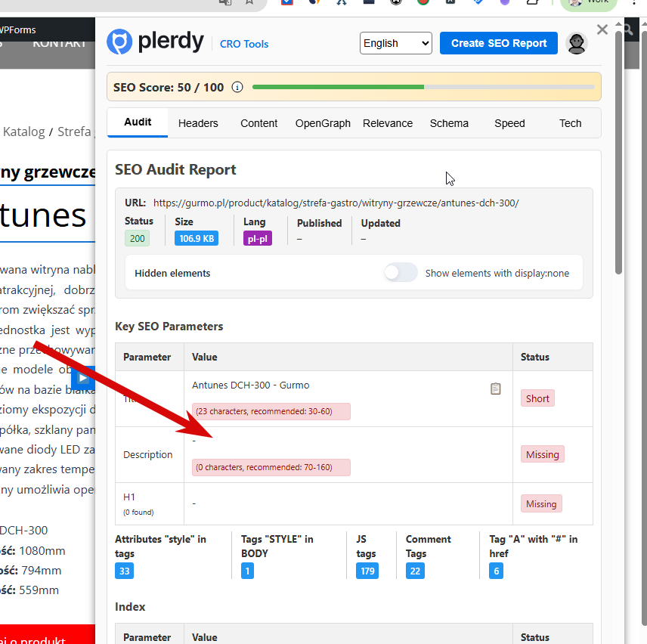Open the Strefa breadcrumb link
Image resolution: width=647 pixels, height=644 pixels.
point(74,132)
